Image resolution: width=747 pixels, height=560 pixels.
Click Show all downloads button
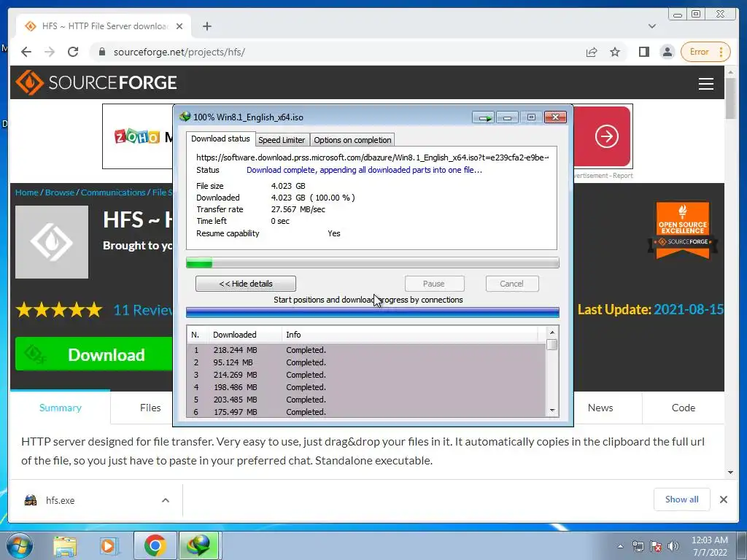pos(682,499)
